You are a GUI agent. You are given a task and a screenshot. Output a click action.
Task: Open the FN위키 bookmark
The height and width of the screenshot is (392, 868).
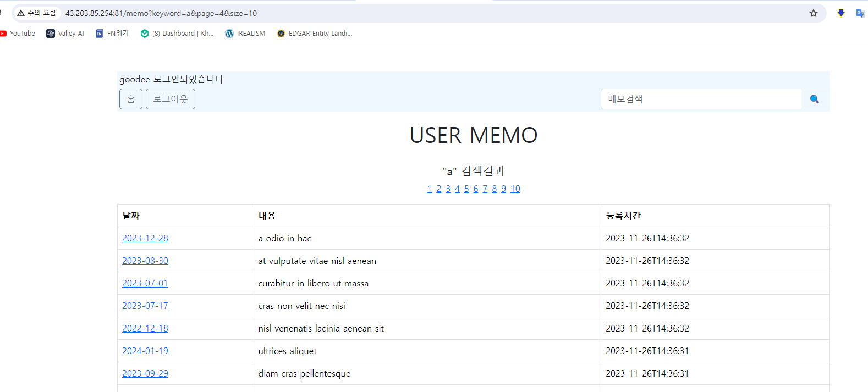112,34
